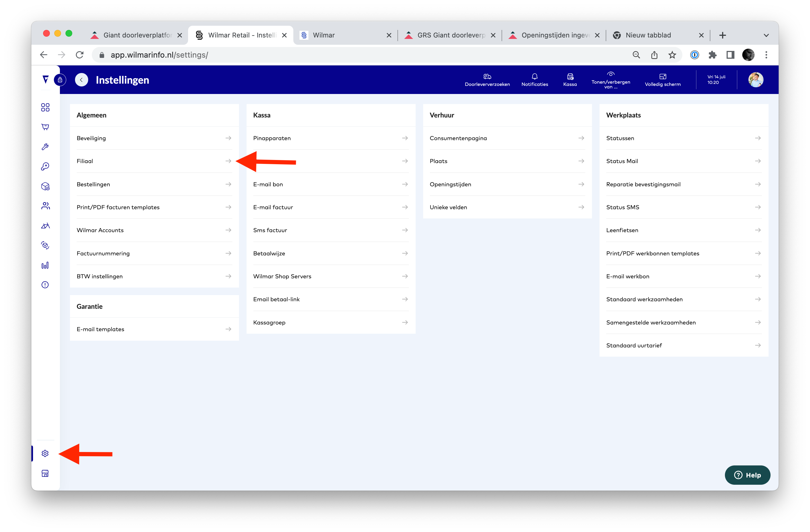Switch to the Nieuw tabblad tab
The height and width of the screenshot is (532, 810).
pos(648,35)
